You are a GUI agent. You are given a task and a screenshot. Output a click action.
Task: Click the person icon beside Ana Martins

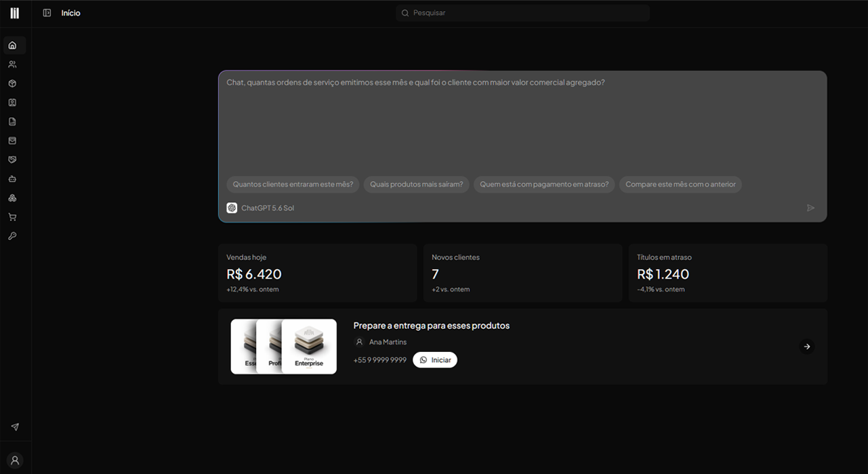point(359,342)
